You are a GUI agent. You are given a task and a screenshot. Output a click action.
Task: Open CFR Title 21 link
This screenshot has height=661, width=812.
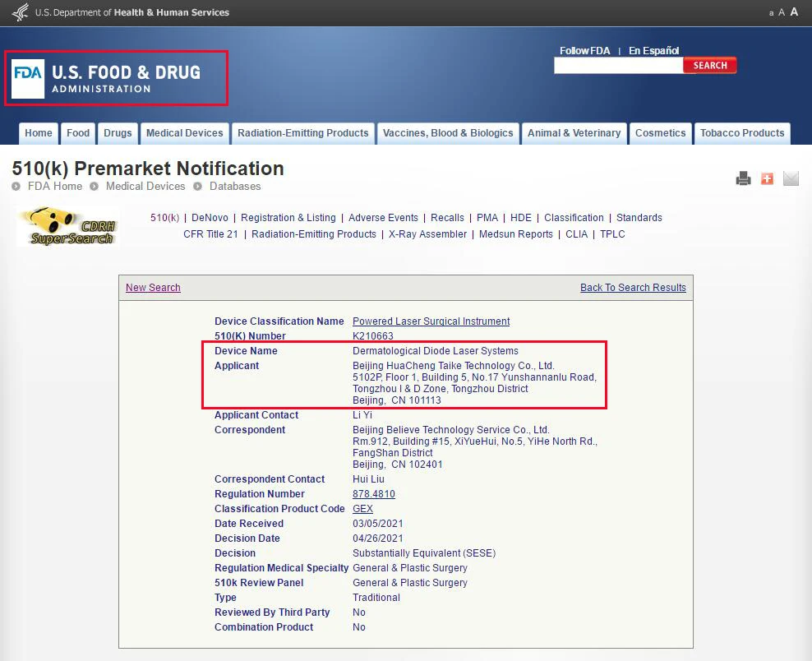210,234
